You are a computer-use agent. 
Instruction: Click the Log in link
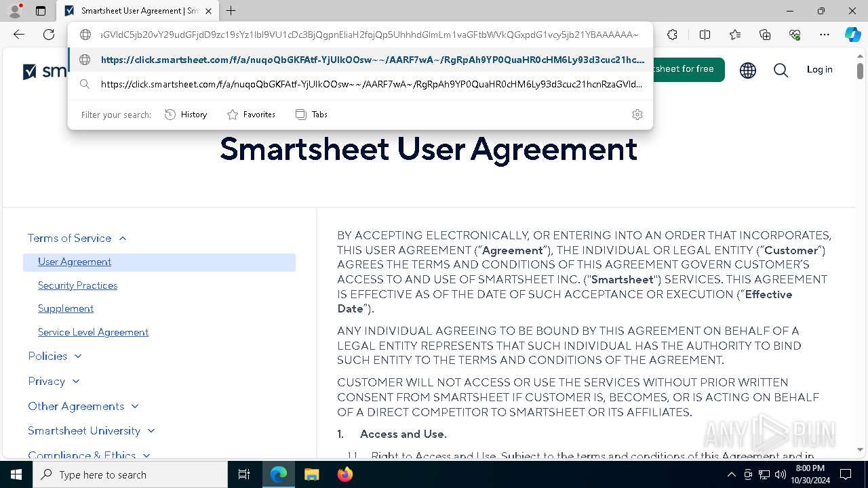coord(819,69)
